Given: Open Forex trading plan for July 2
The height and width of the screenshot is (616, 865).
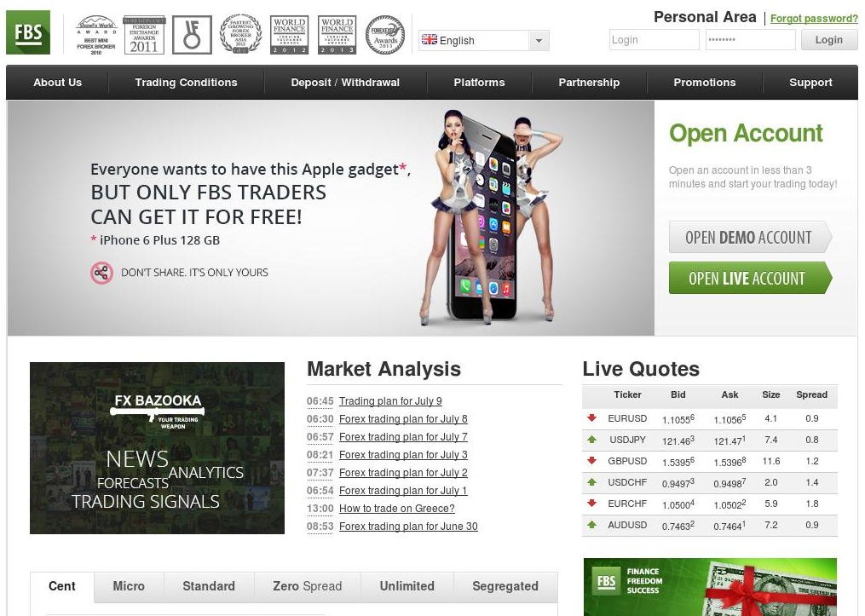Looking at the screenshot, I should click(403, 473).
